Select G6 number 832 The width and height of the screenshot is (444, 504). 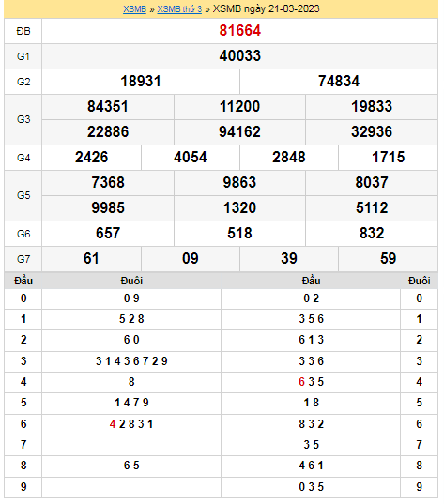[372, 234]
